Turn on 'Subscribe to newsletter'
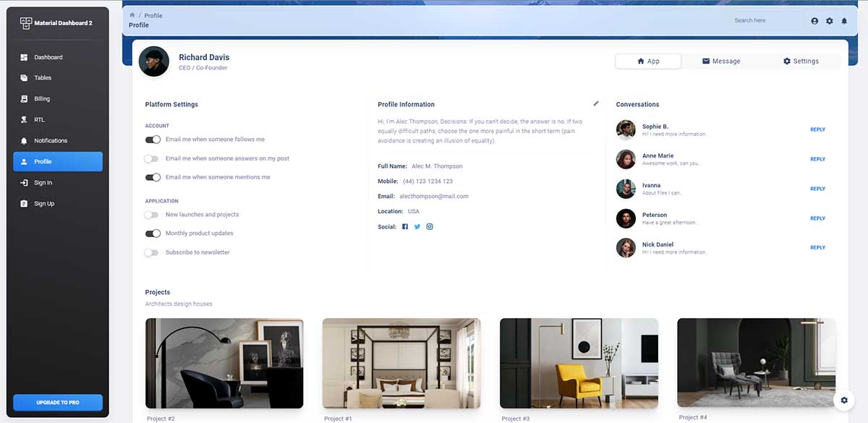868x423 pixels. tap(153, 252)
